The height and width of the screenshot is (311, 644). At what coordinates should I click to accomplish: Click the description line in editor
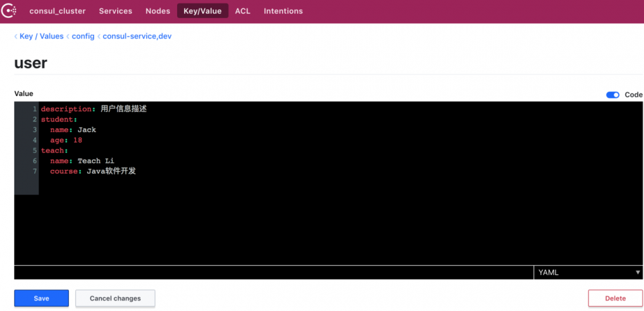(x=94, y=109)
